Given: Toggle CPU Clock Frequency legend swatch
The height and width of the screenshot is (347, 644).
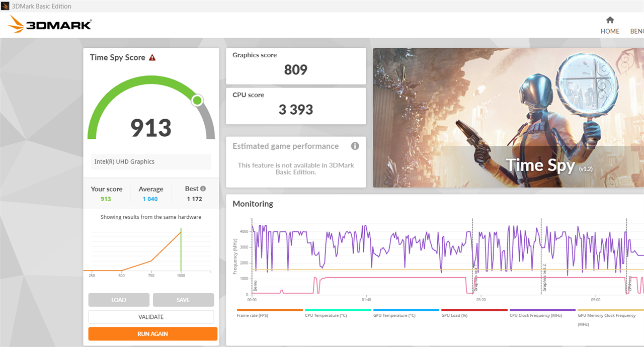Looking at the screenshot, I should pyautogui.click(x=542, y=310).
